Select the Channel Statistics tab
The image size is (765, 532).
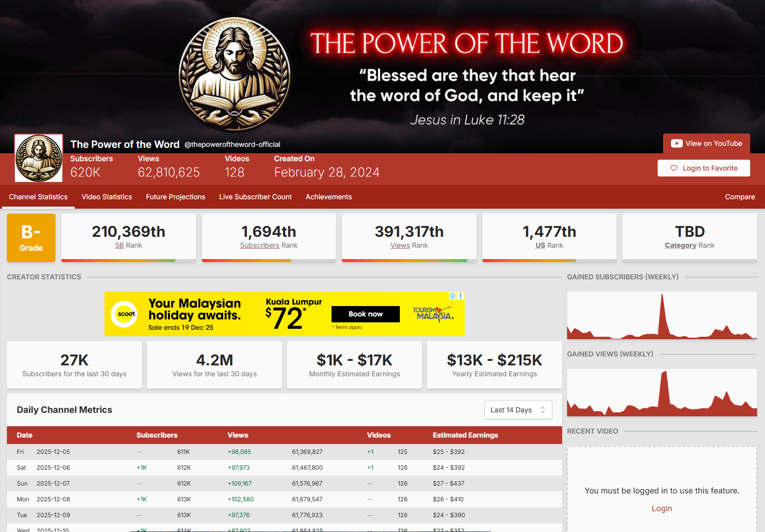(38, 197)
